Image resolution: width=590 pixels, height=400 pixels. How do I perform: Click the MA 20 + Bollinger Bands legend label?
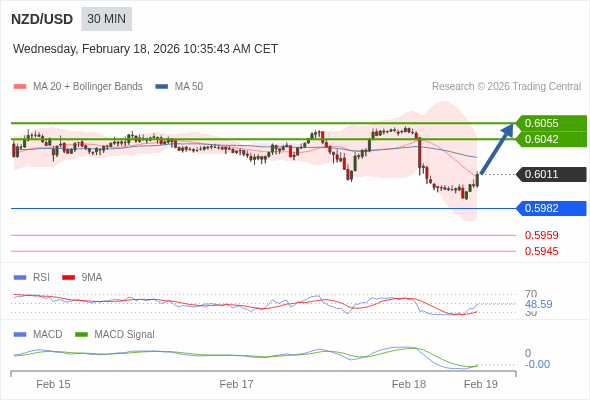[x=88, y=87]
